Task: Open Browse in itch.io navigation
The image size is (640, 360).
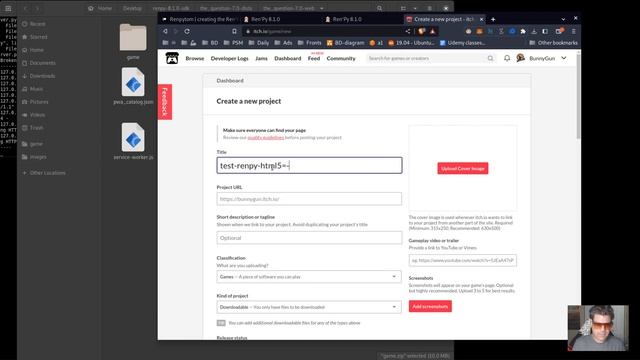Action: (x=195, y=58)
